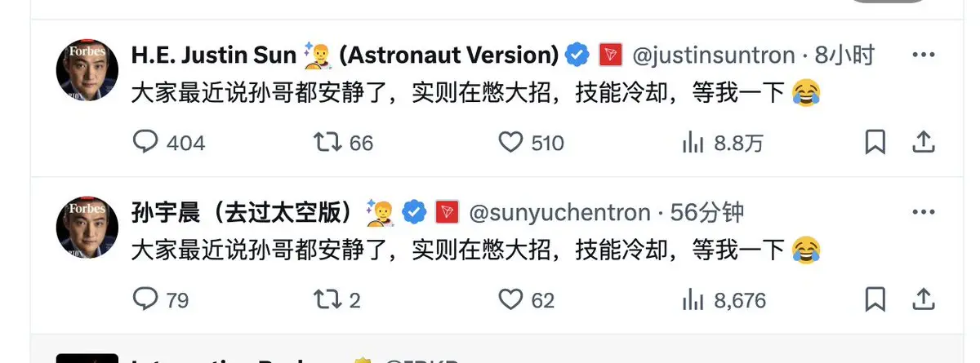Click the 56分钟 timestamp on second tweet
This screenshot has width=980, height=363.
(707, 212)
